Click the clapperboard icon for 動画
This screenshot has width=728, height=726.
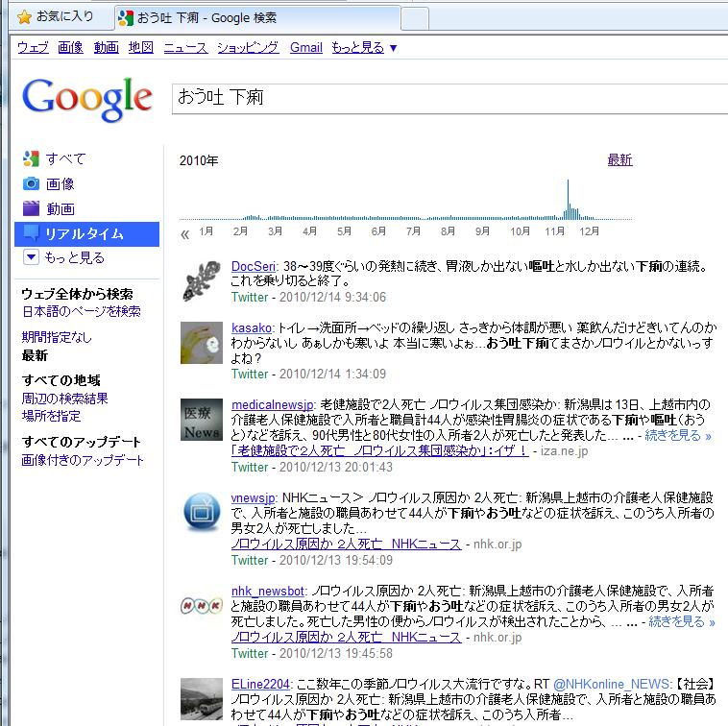31,208
